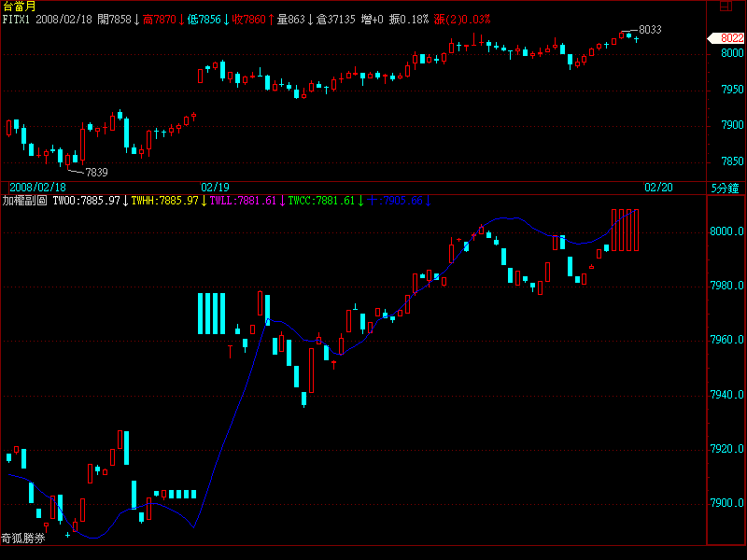Click the 7900 level on upper price axis
The height and width of the screenshot is (560, 747).
731,125
